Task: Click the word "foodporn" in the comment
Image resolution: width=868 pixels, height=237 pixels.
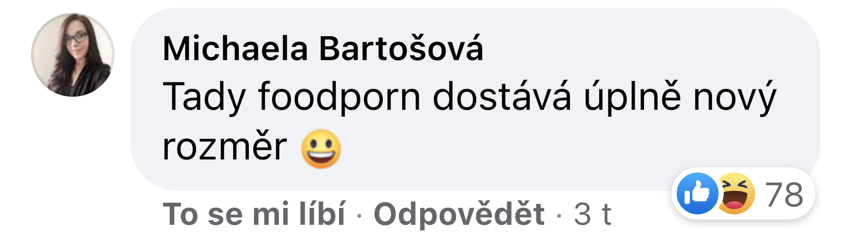Action: 339,97
